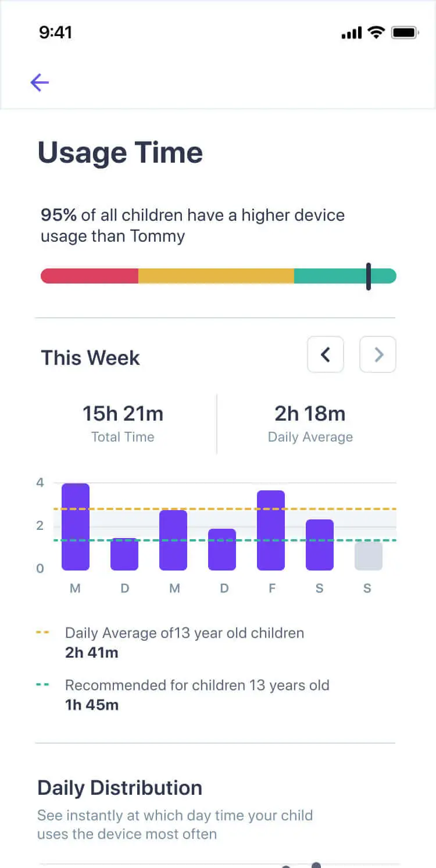Select the grey Sunday bar
This screenshot has width=436, height=868.
click(x=369, y=556)
